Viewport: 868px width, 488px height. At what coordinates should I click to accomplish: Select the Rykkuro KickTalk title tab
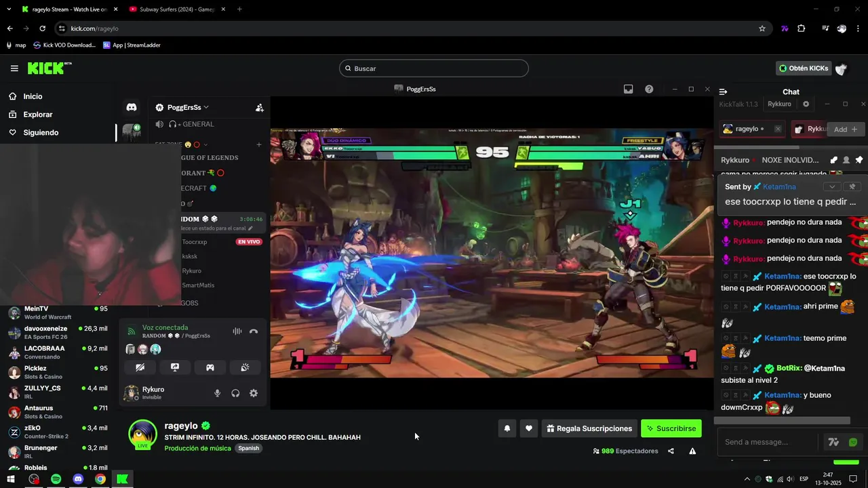(779, 104)
